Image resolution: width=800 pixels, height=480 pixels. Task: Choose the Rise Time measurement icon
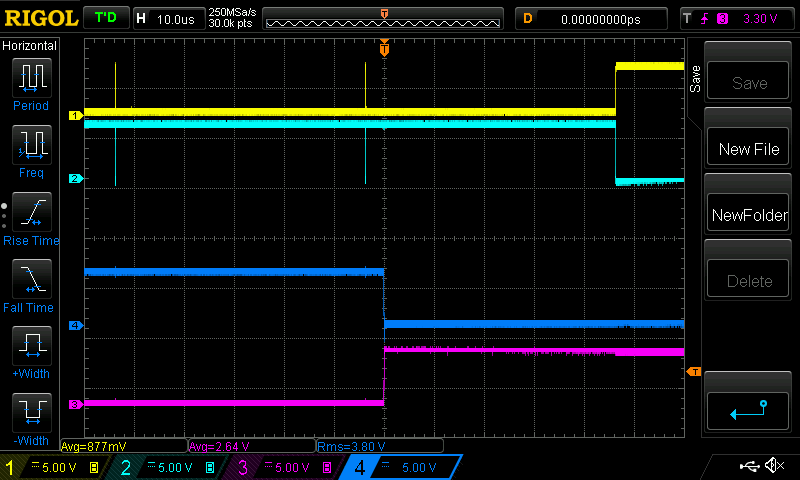point(31,213)
